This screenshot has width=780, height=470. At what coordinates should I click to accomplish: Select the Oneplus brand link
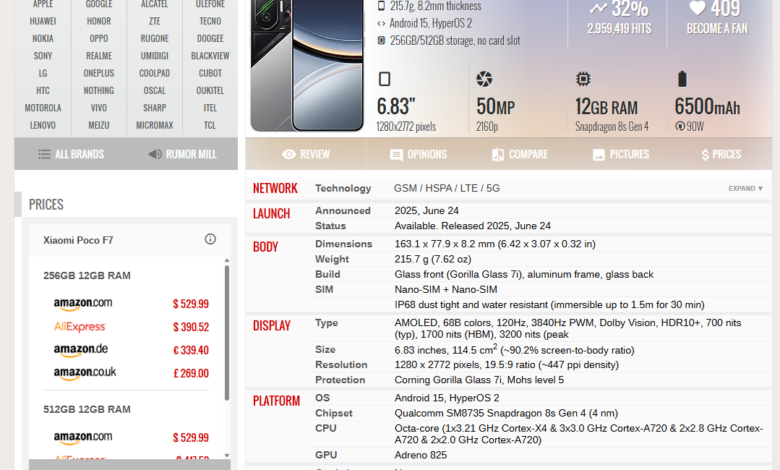pos(99,73)
